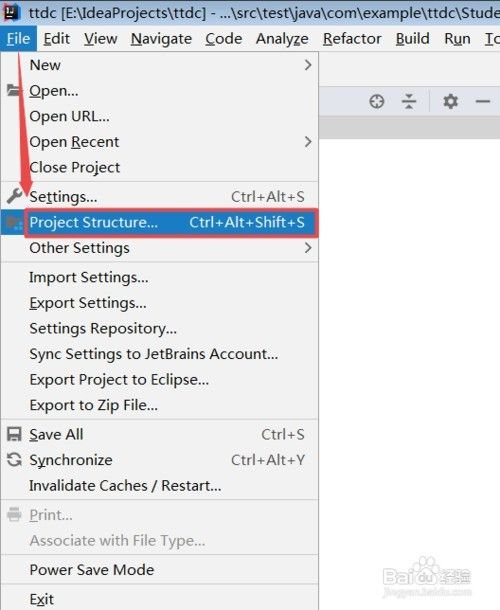Open the gear settings icon in panel toolbar
Viewport: 500px width, 610px height.
[450, 102]
